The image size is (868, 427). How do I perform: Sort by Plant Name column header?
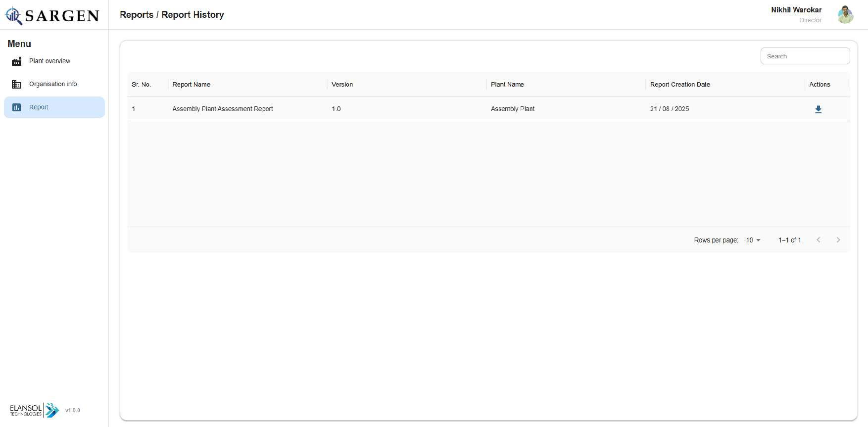coord(507,85)
